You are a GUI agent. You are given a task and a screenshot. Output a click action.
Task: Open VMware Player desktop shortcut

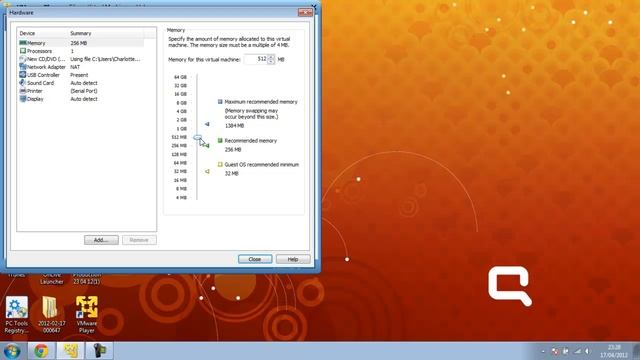(87, 314)
